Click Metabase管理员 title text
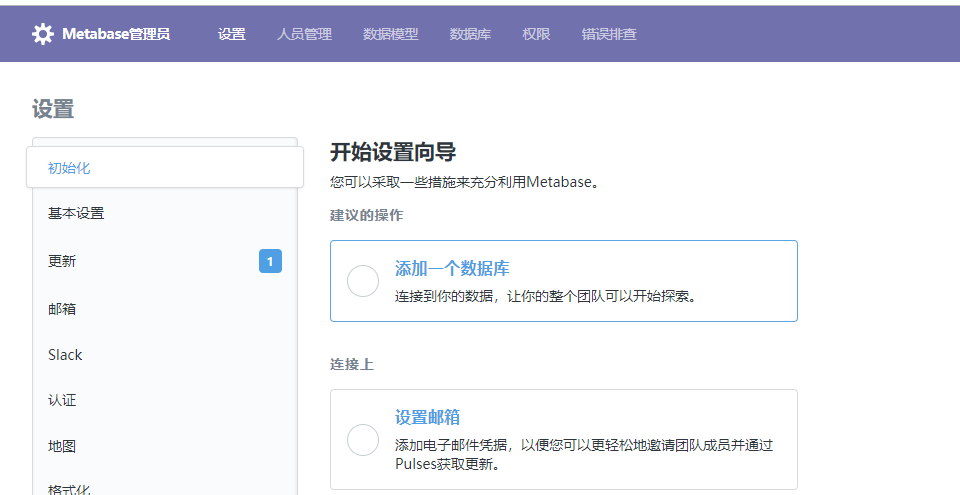 point(116,34)
